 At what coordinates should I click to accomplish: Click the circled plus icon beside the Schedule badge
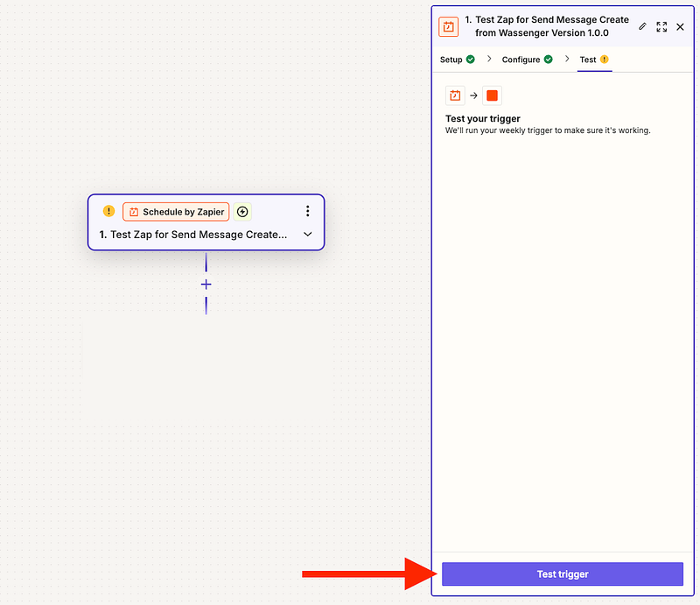tap(242, 212)
